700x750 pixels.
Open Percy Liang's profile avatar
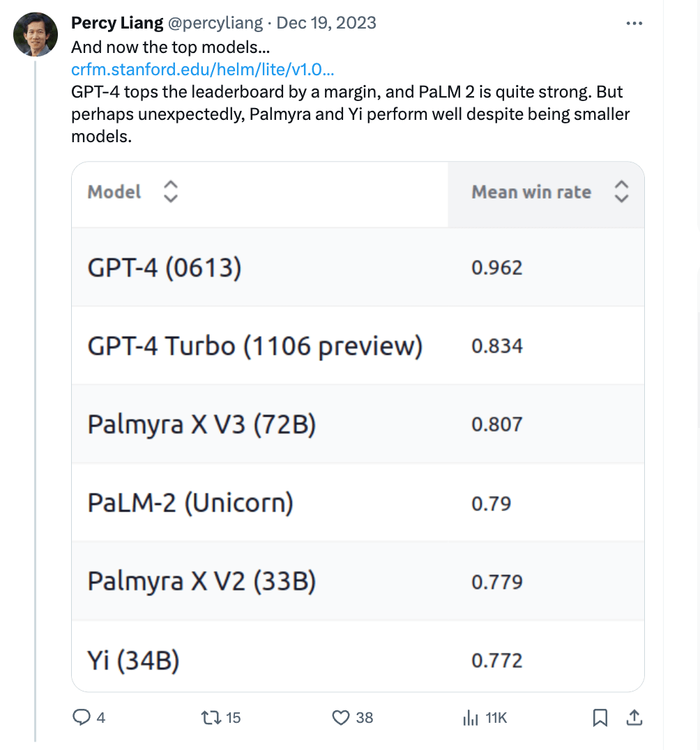tap(36, 34)
